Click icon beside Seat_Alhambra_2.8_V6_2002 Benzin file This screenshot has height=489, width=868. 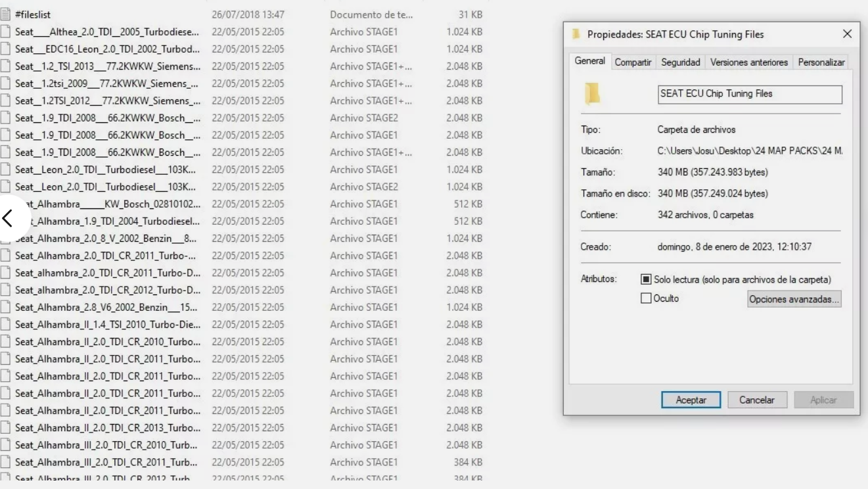coord(5,307)
